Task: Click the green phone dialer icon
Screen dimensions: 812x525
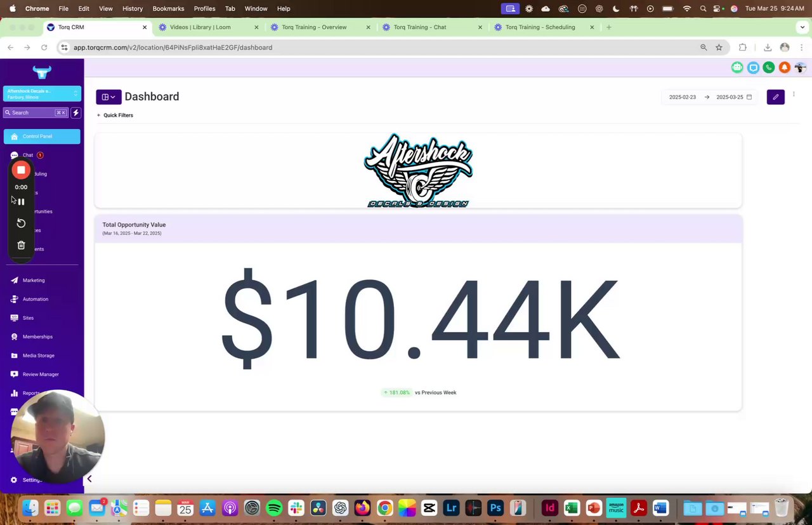Action: click(769, 67)
